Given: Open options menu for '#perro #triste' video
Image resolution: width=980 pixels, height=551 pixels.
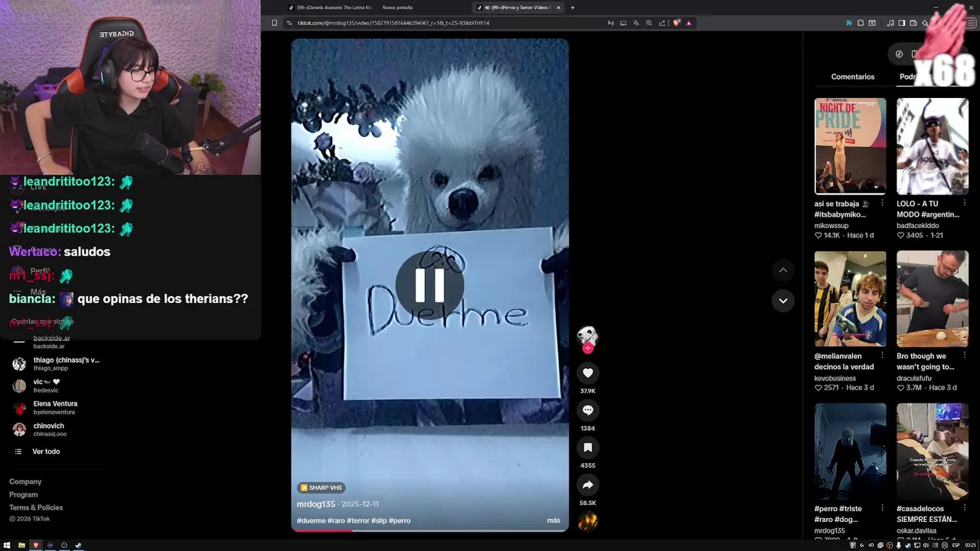Looking at the screenshot, I should [x=882, y=508].
